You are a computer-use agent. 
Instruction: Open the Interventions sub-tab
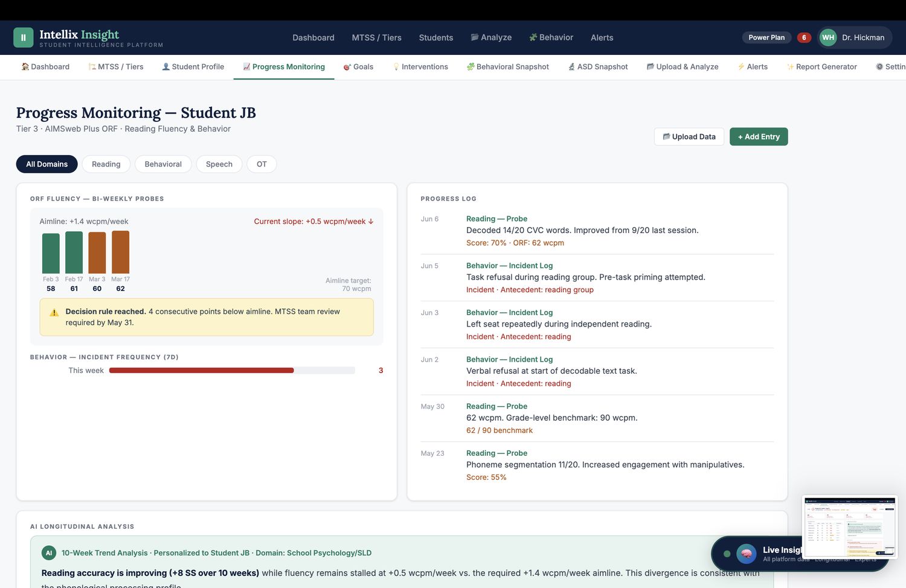pos(420,67)
